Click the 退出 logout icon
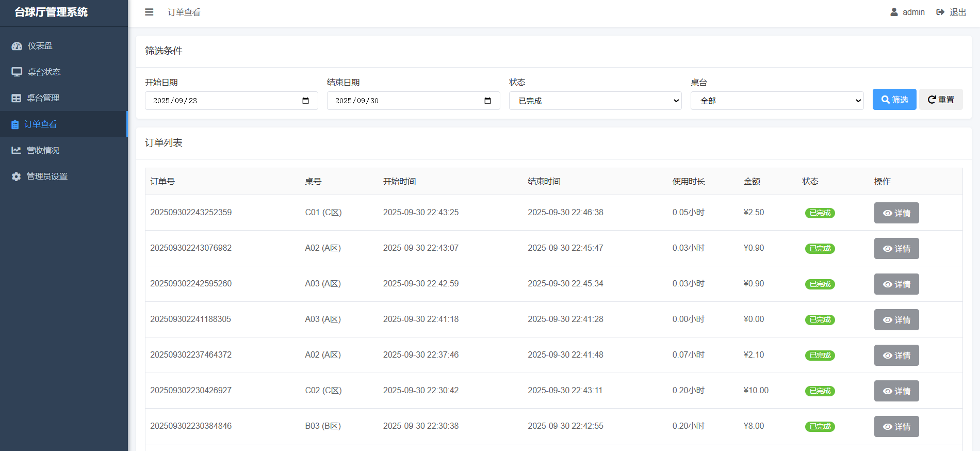This screenshot has width=980, height=451. click(x=940, y=12)
